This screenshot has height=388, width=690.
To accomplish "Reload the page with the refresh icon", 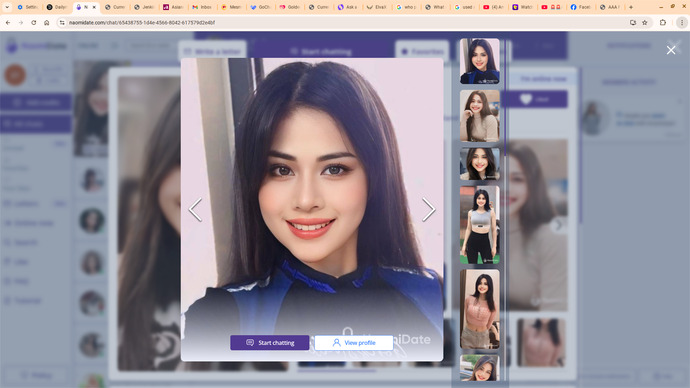I will (33, 22).
